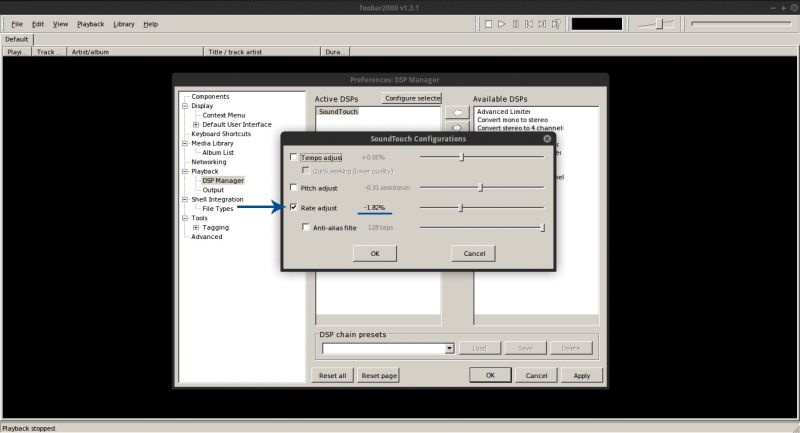Click the Rate adjust slider handle
Screen dimensions: 800x433
click(x=461, y=208)
